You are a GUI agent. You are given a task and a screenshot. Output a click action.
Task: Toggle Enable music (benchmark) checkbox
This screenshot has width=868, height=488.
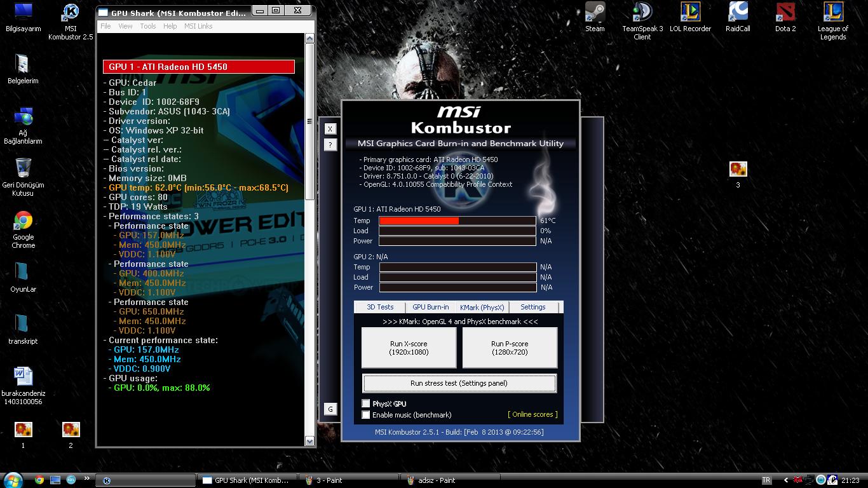(366, 415)
